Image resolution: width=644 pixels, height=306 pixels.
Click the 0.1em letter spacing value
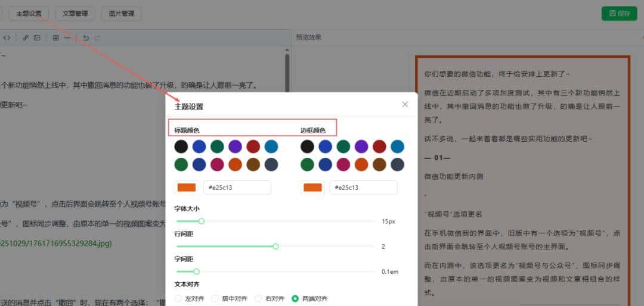point(390,271)
